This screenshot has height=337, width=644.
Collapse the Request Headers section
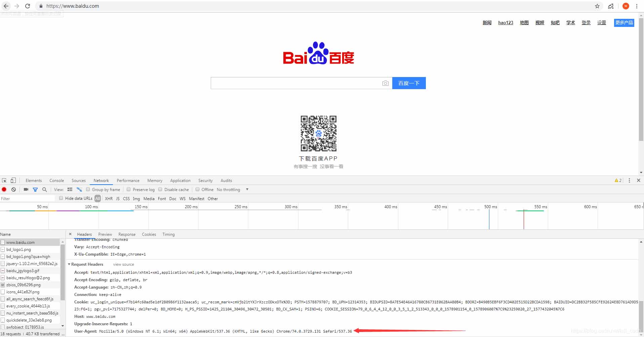tap(69, 264)
